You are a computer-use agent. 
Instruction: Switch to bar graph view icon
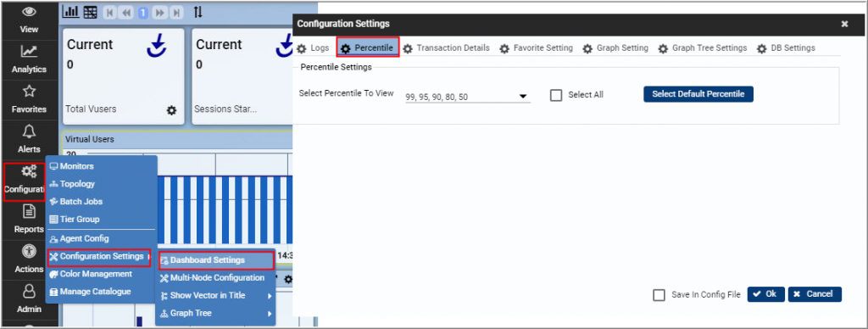point(71,12)
